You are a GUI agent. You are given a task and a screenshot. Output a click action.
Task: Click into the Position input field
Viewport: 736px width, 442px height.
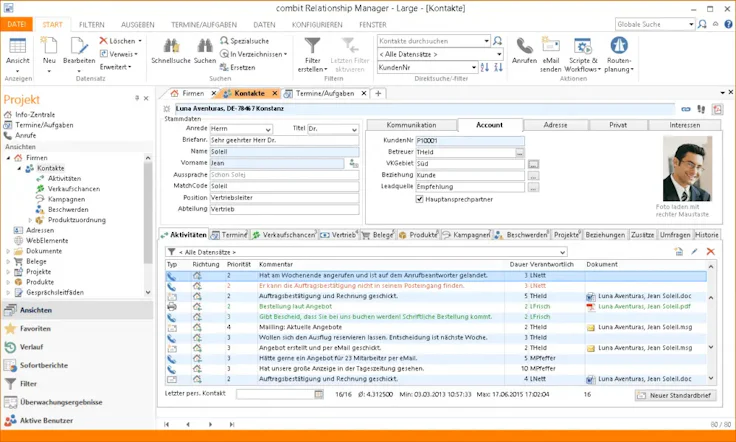coord(284,198)
